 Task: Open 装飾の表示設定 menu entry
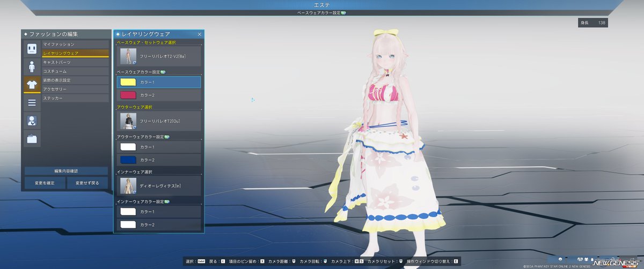point(76,80)
